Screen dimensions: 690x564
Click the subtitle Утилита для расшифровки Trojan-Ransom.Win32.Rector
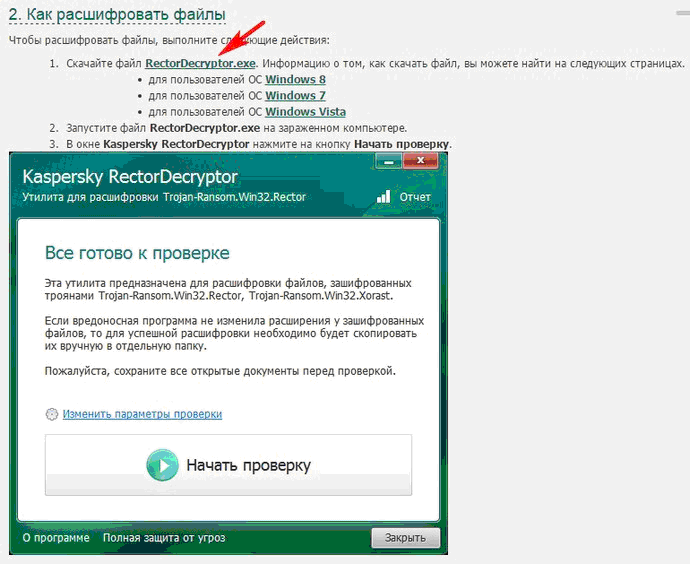click(164, 197)
